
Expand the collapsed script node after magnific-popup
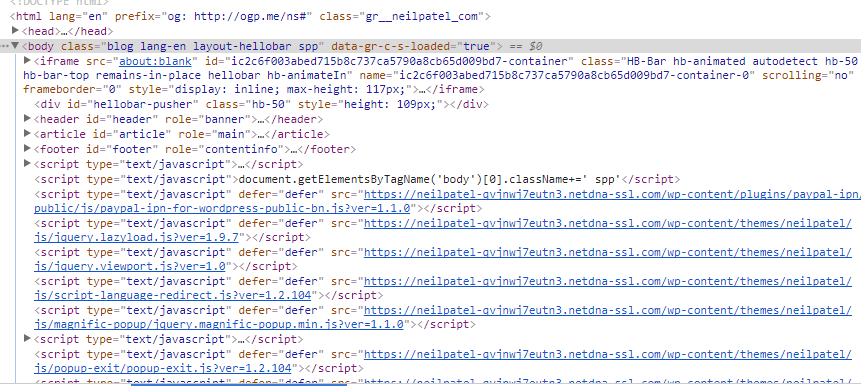point(27,339)
